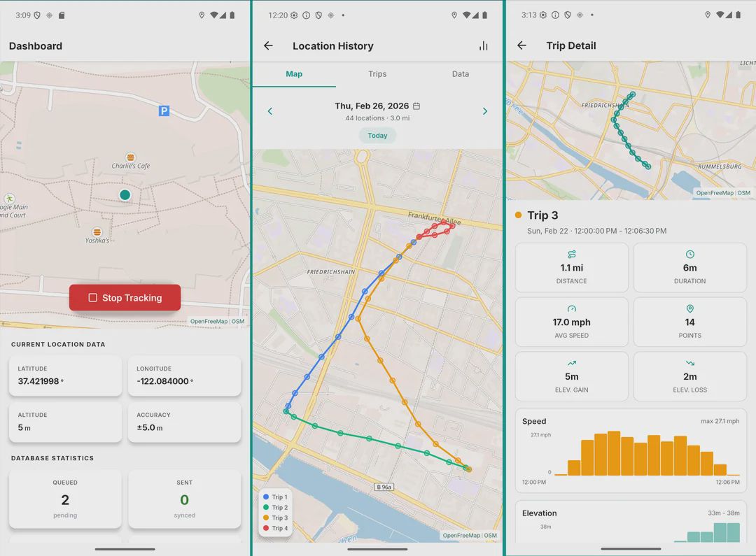Go to previous day arrow

point(270,111)
